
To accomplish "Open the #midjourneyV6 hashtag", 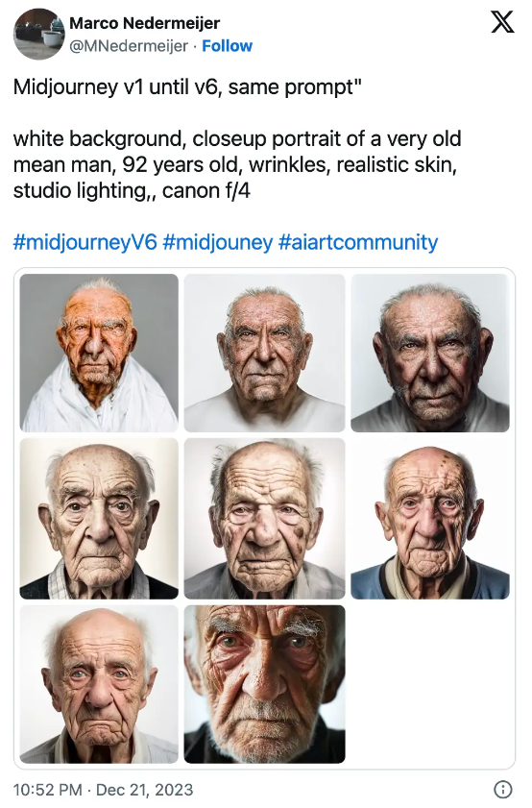I will pos(85,242).
